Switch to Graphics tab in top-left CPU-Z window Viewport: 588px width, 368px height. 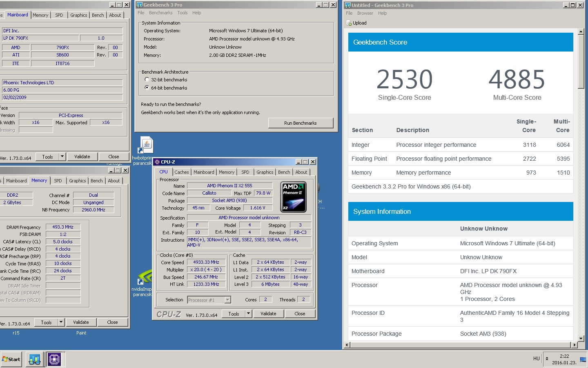(79, 15)
